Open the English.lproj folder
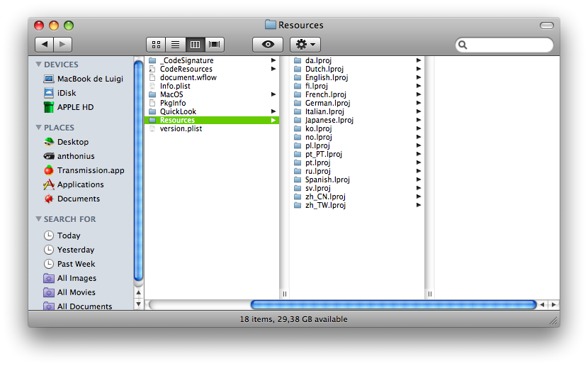Viewport: 588px width, 366px height. [x=357, y=77]
